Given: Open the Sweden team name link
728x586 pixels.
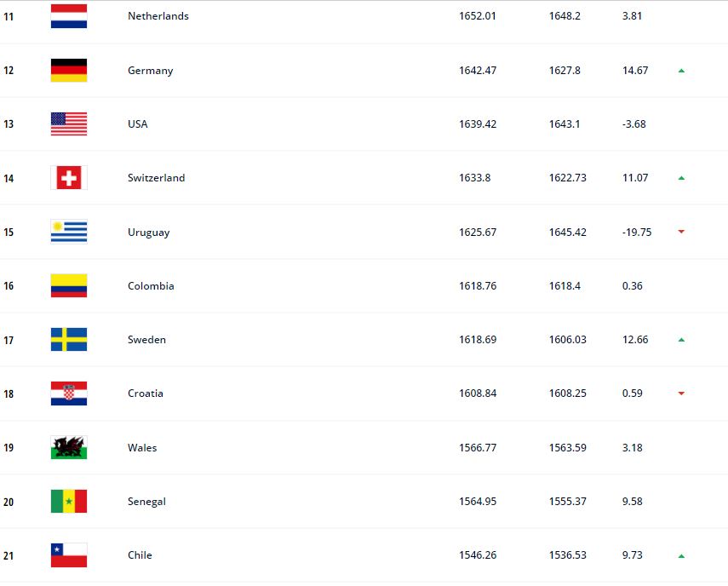Looking at the screenshot, I should click(x=146, y=340).
